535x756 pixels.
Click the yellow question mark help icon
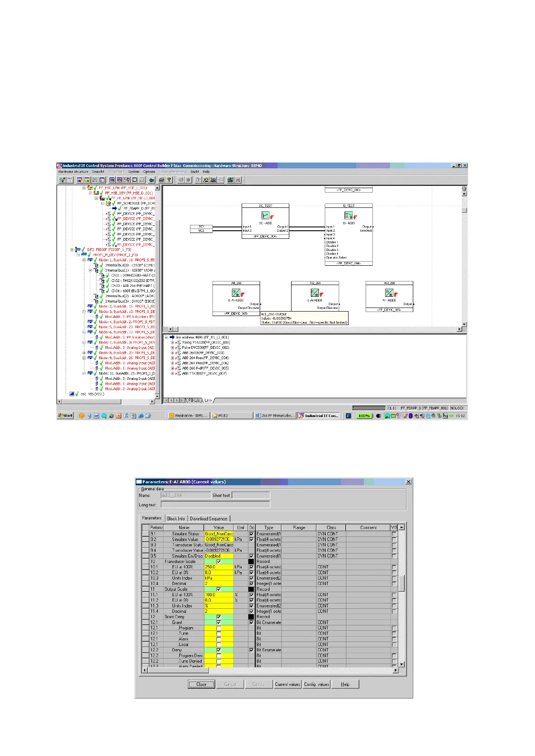click(169, 180)
